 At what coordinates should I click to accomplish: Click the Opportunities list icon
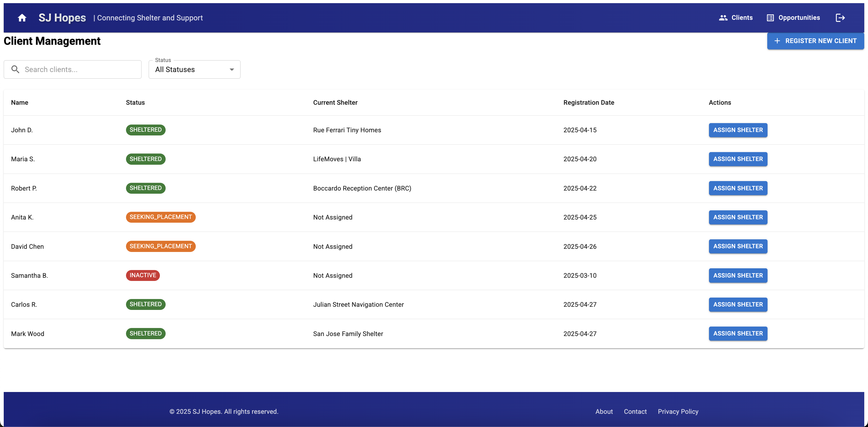770,18
